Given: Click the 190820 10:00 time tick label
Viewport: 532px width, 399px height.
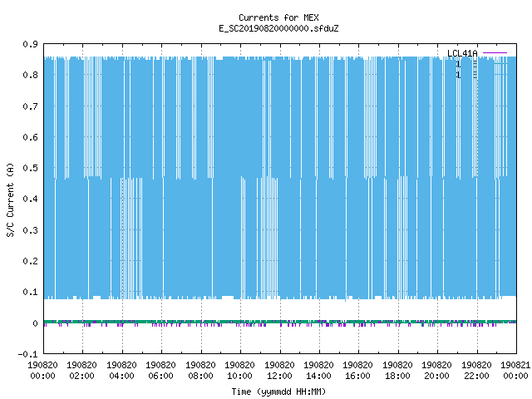Looking at the screenshot, I should click(239, 371).
